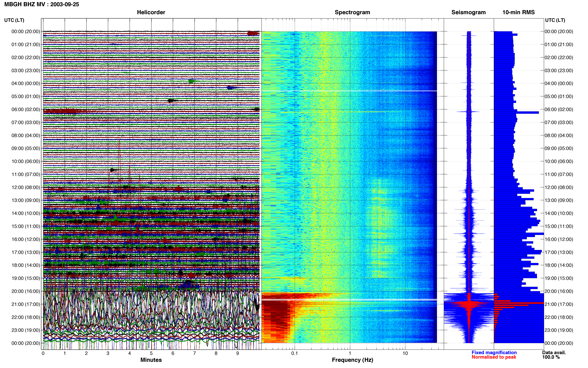Click left time label 07:00 (03:00)
This screenshot has width=588, height=368.
point(26,122)
